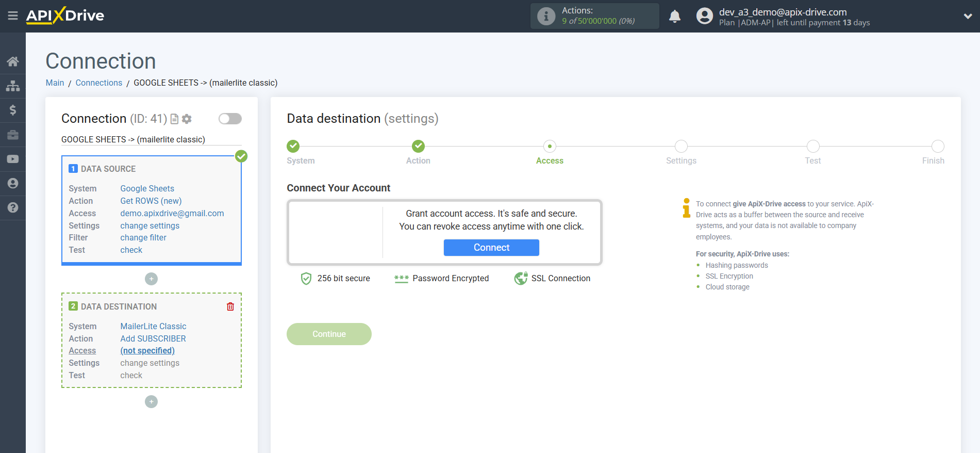This screenshot has height=453, width=980.
Task: Click the Continue button
Action: [329, 334]
